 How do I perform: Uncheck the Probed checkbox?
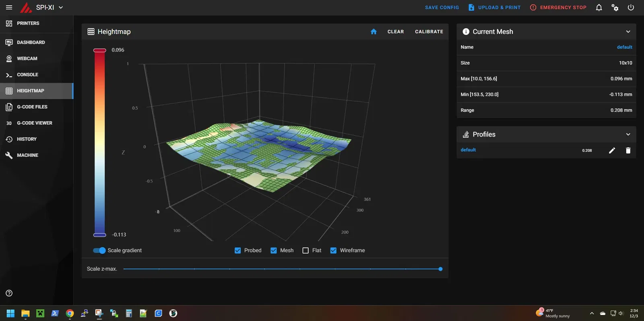[238, 251]
